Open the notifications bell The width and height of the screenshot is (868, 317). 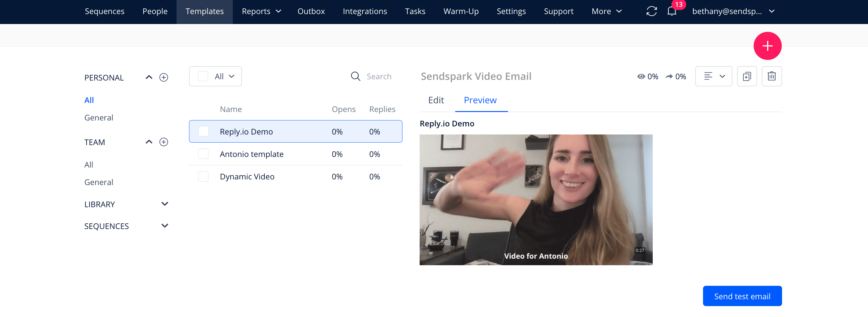tap(671, 12)
